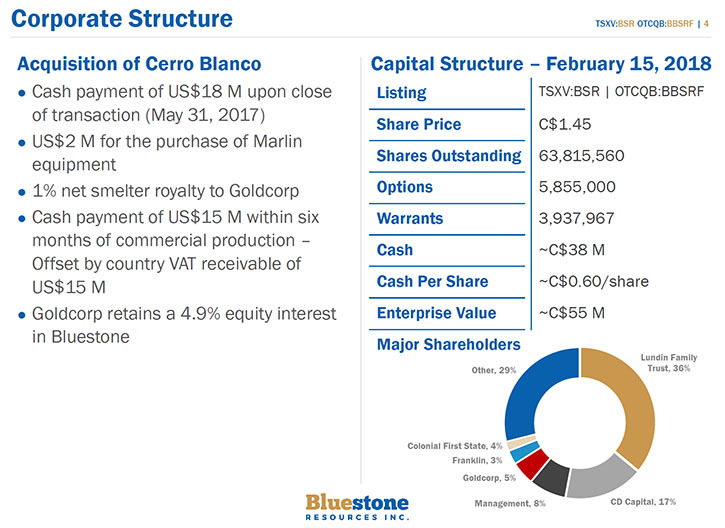Click the Other, 29% chart label
Image resolution: width=725 pixels, height=528 pixels.
pyautogui.click(x=493, y=370)
